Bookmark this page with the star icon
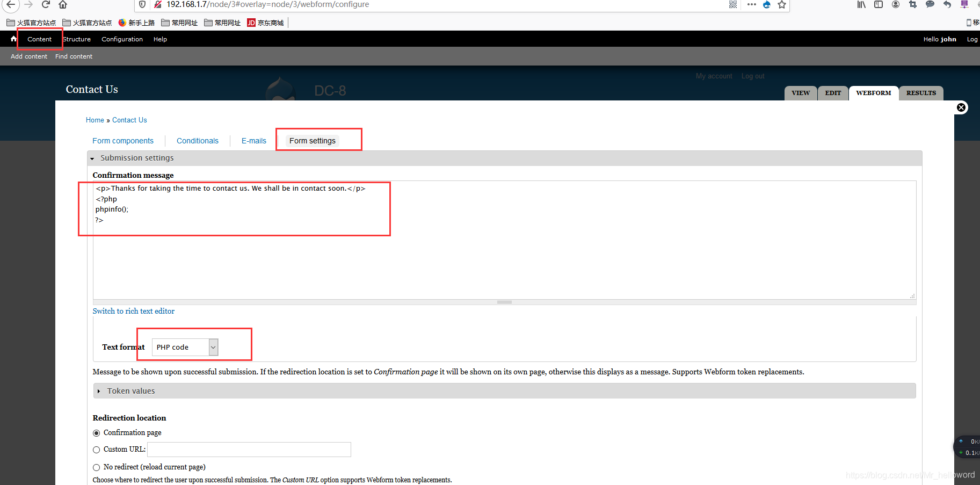Viewport: 980px width, 485px height. [782, 4]
